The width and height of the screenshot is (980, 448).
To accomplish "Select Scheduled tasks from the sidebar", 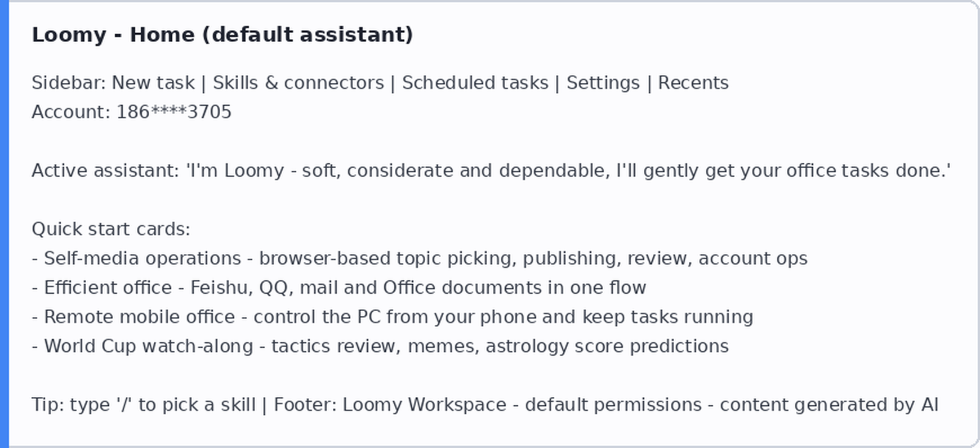I will click(x=475, y=83).
